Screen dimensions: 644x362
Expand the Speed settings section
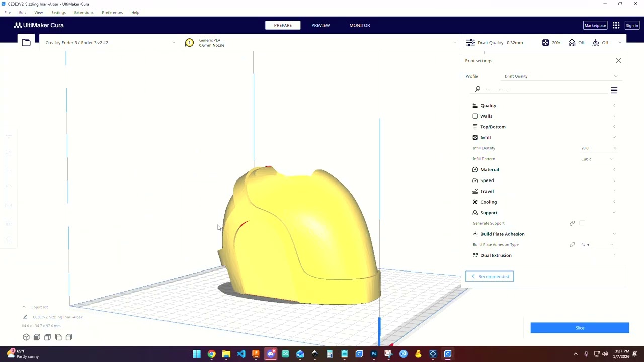(x=544, y=180)
